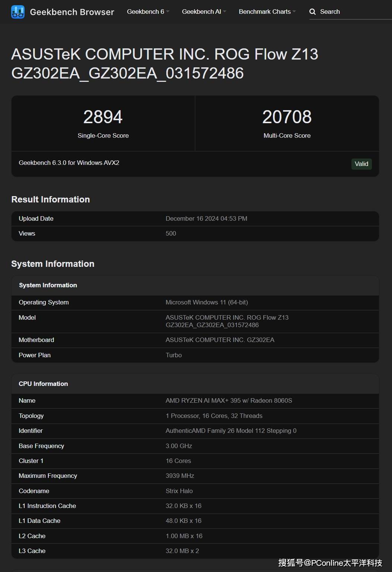Expand the Geekbench AI menu

coord(204,12)
